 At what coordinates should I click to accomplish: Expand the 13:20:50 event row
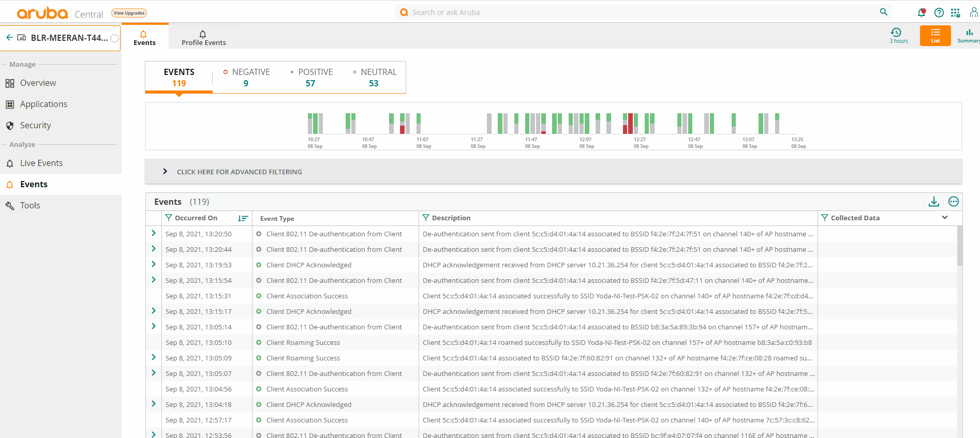pos(154,234)
